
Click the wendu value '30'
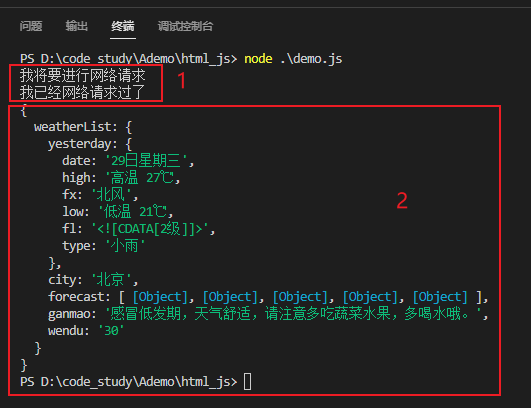click(x=111, y=331)
